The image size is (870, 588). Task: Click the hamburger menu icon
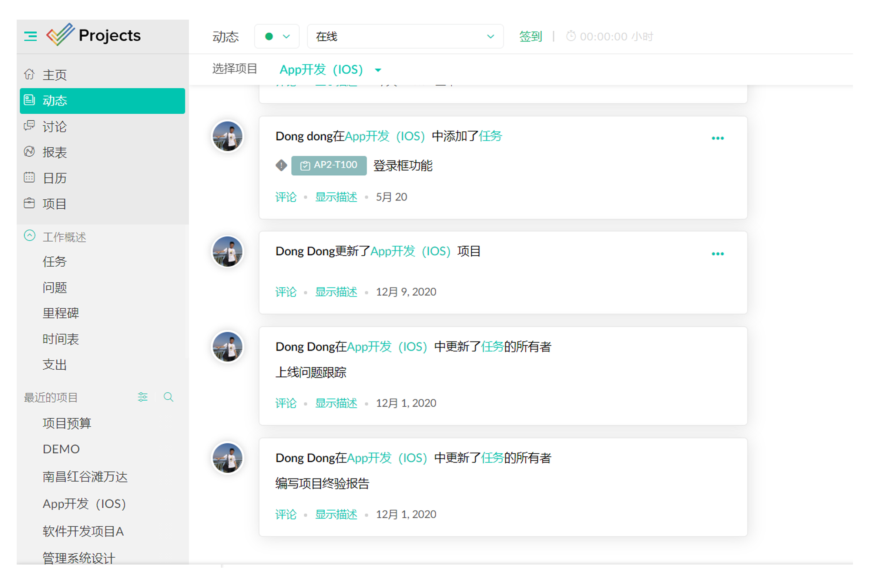pyautogui.click(x=30, y=36)
